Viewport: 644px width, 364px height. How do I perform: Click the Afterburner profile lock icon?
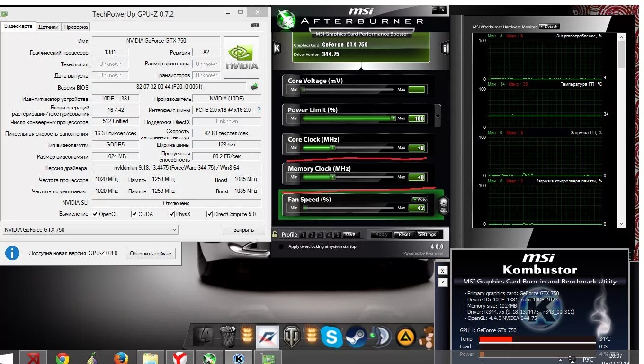click(275, 234)
